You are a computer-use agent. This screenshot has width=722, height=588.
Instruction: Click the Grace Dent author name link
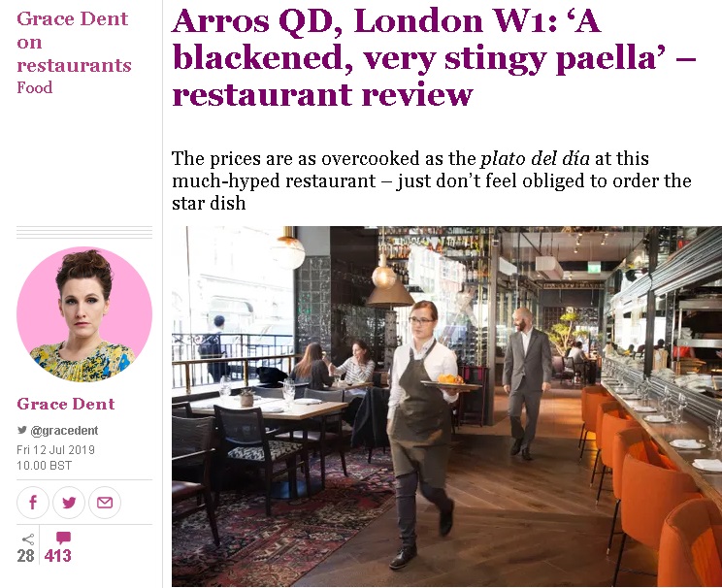click(x=66, y=404)
